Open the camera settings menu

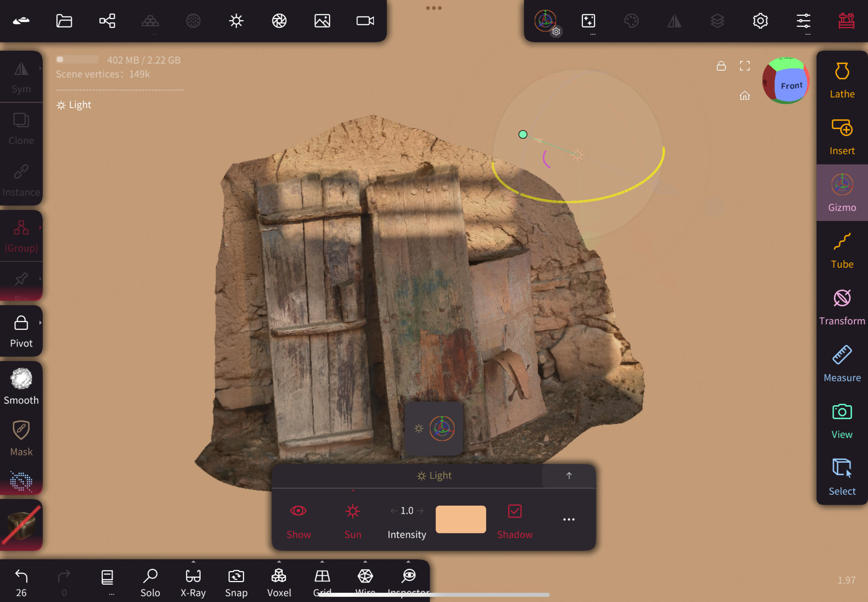[365, 21]
